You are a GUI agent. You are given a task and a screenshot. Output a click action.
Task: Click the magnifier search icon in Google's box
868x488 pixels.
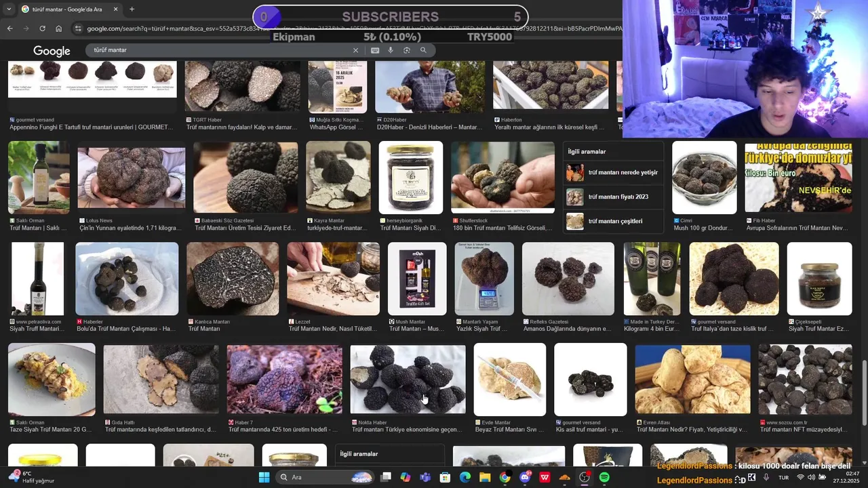click(423, 50)
